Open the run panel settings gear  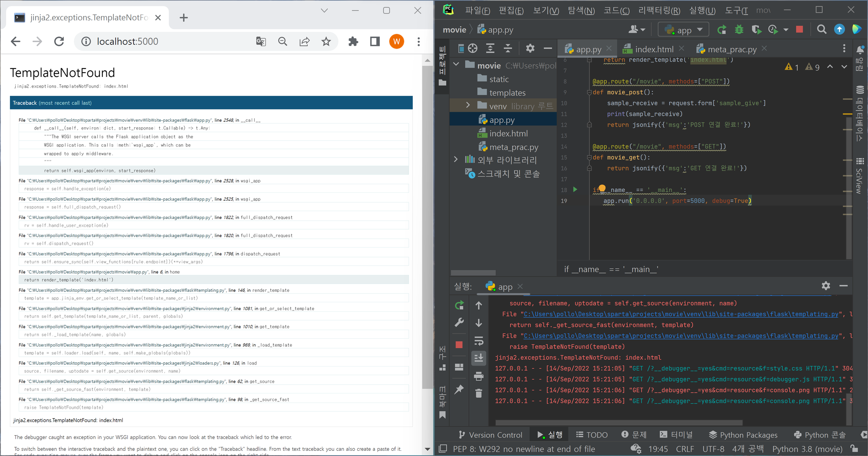[826, 286]
